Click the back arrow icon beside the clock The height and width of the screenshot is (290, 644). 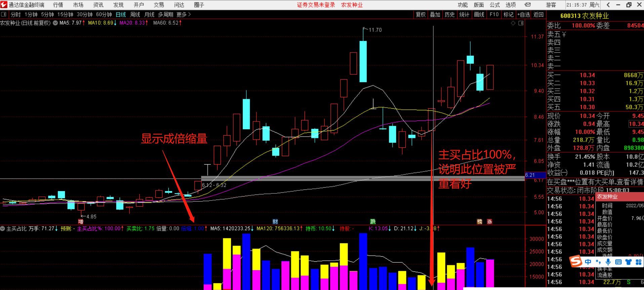pyautogui.click(x=608, y=5)
